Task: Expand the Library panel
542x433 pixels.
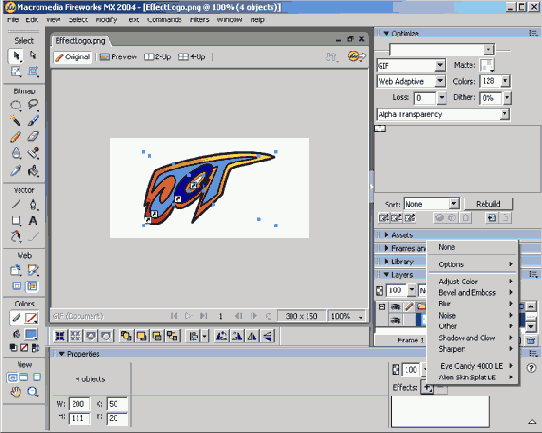Action: [x=386, y=261]
